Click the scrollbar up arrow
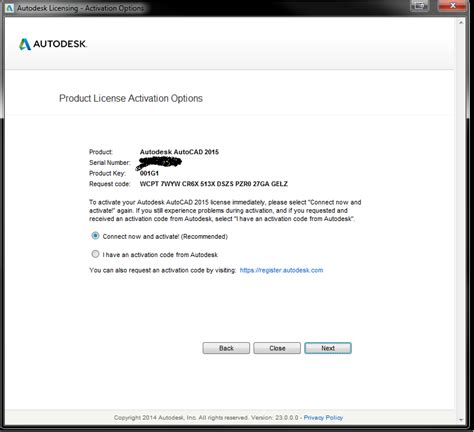Screen dimensions: 474x432 coord(461,22)
